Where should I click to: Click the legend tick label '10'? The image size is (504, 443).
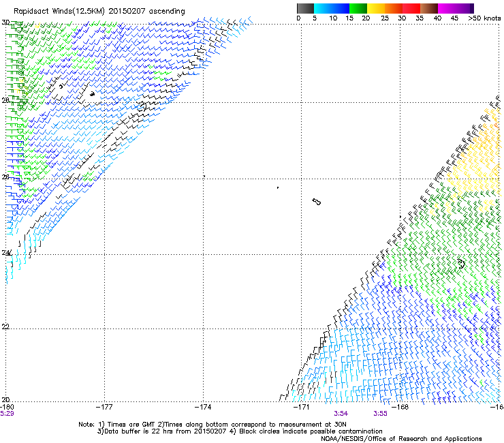coord(333,18)
